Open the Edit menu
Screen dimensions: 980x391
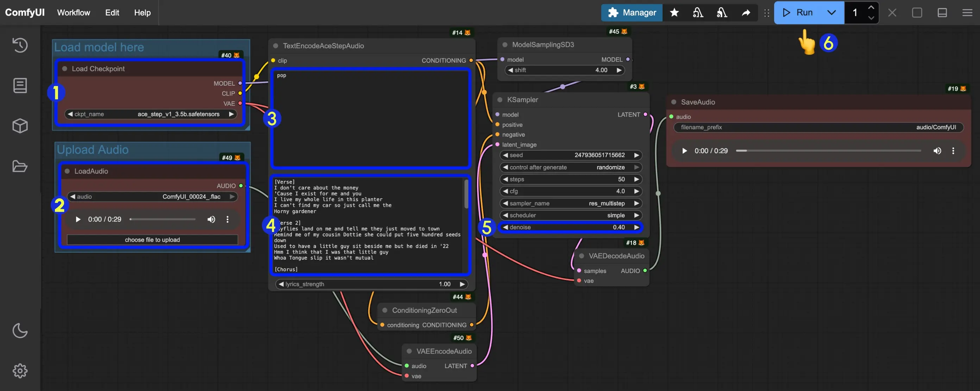(112, 13)
